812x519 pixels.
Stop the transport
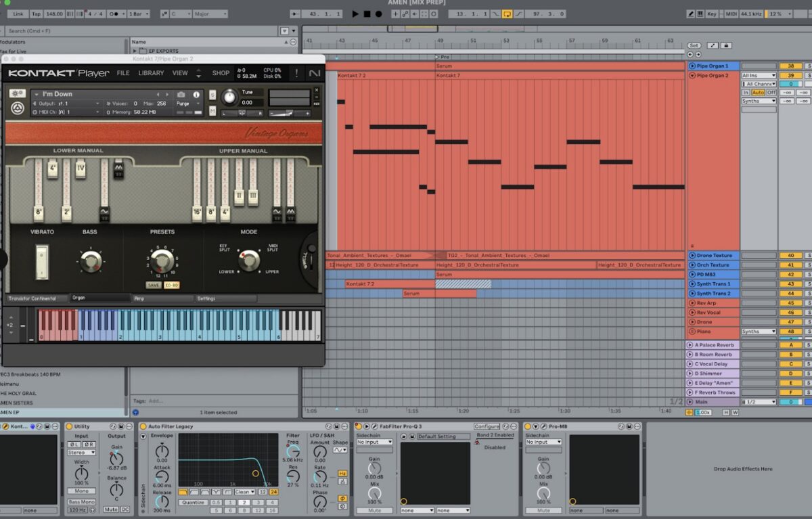(367, 14)
